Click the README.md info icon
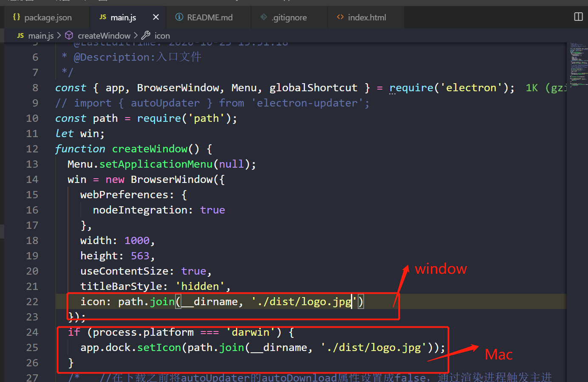 [179, 17]
